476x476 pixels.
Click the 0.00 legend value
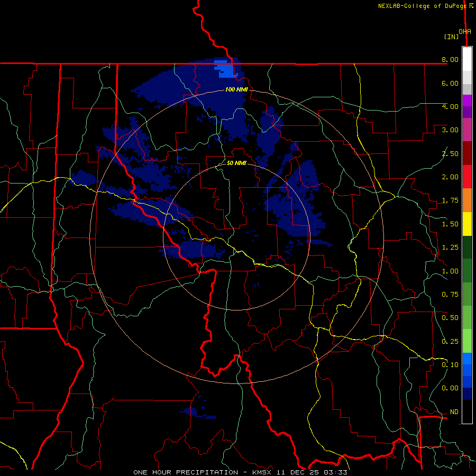click(x=450, y=388)
